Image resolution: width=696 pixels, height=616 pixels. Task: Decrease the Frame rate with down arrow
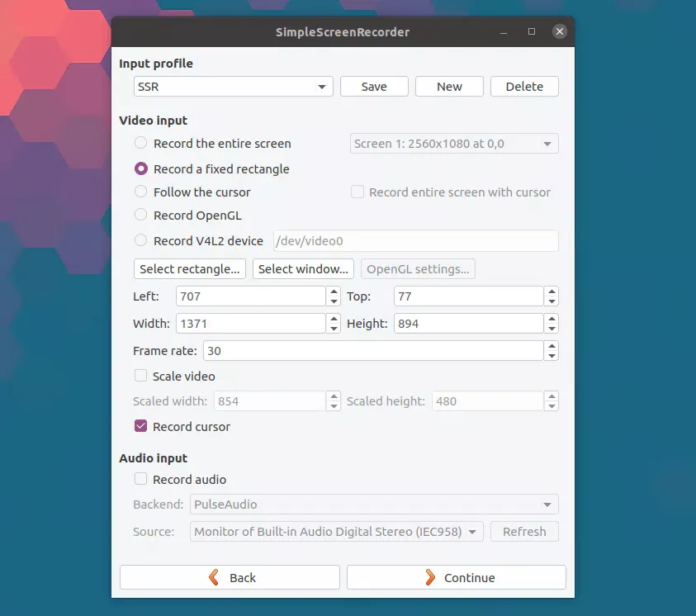tap(552, 356)
